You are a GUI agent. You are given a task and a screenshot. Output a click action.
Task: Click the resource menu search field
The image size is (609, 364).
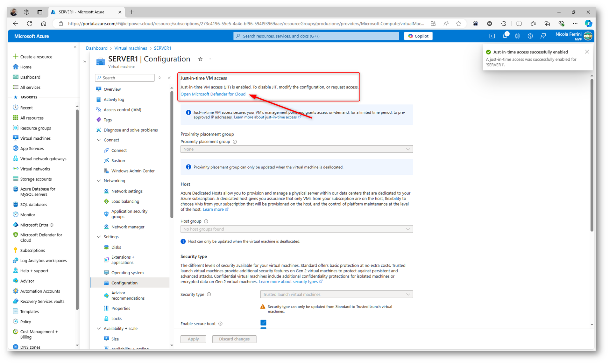[125, 78]
